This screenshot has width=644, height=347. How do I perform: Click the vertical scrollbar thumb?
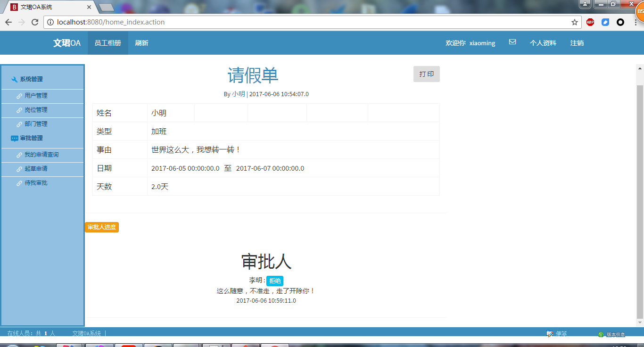coord(640,202)
